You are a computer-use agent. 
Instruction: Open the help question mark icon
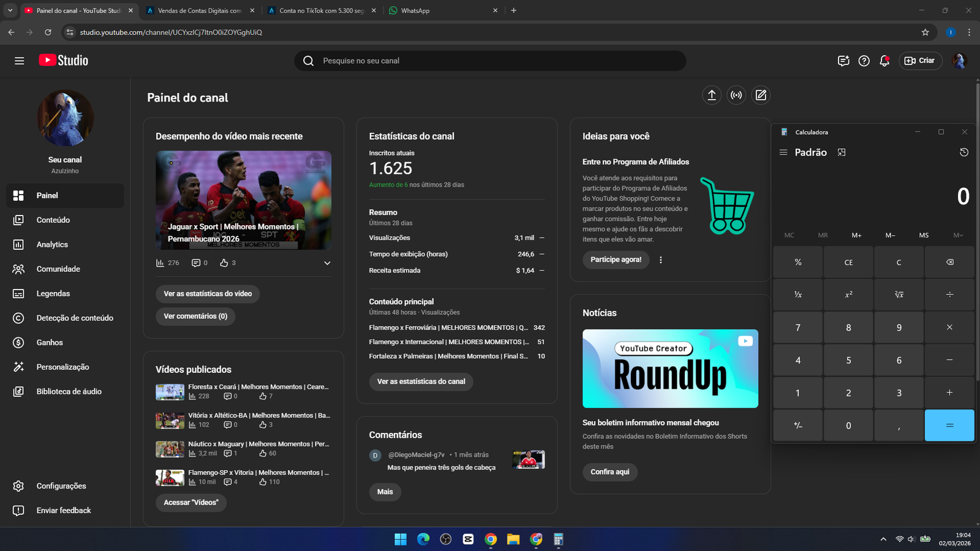[864, 61]
